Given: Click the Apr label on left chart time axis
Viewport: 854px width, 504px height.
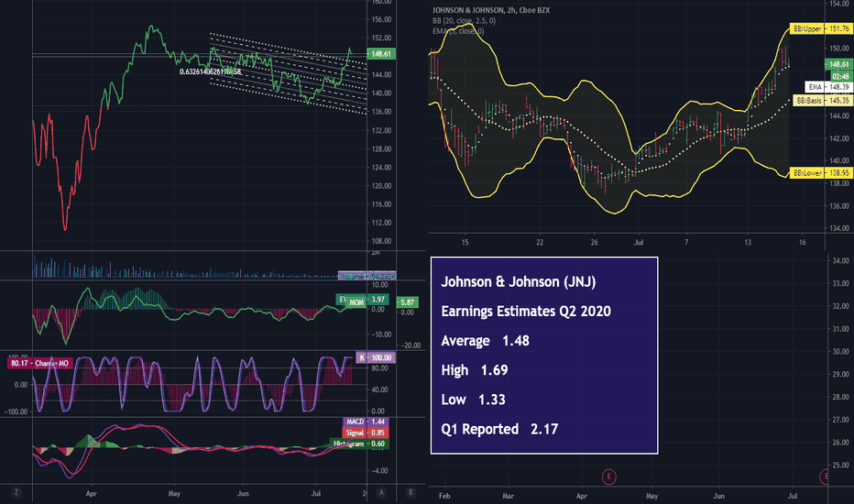Looking at the screenshot, I should 91,494.
